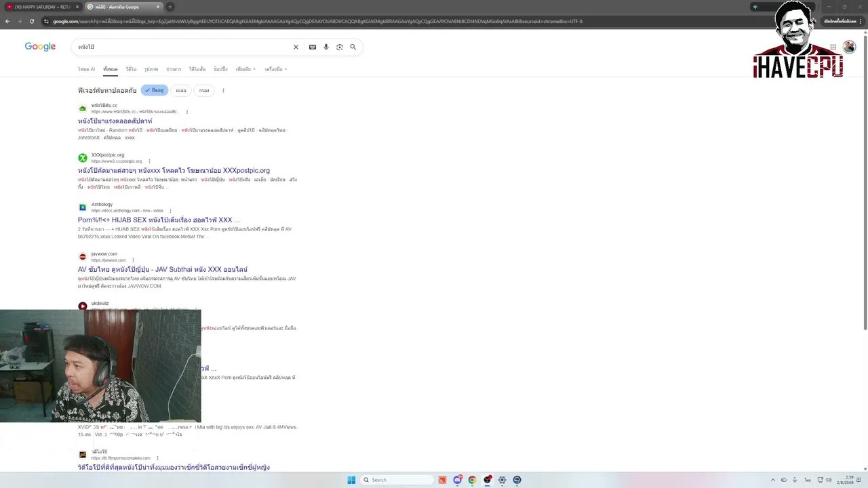
Task: Open more options for javwow.com result
Action: click(133, 260)
